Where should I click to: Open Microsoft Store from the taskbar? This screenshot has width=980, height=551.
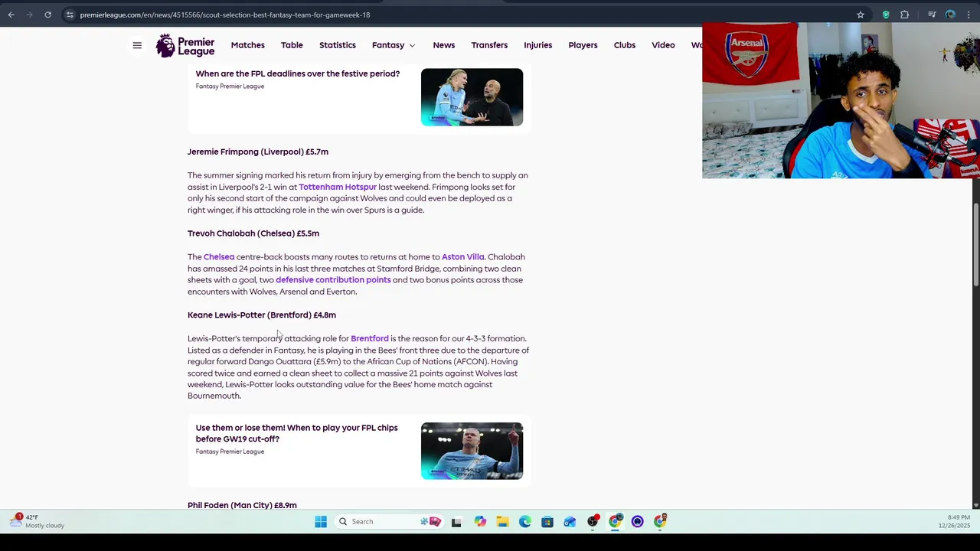point(547,522)
